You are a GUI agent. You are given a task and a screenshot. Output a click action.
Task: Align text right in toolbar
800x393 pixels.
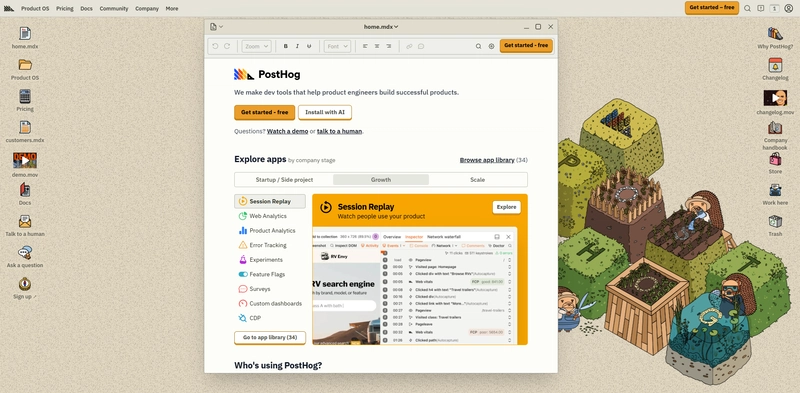pos(389,46)
